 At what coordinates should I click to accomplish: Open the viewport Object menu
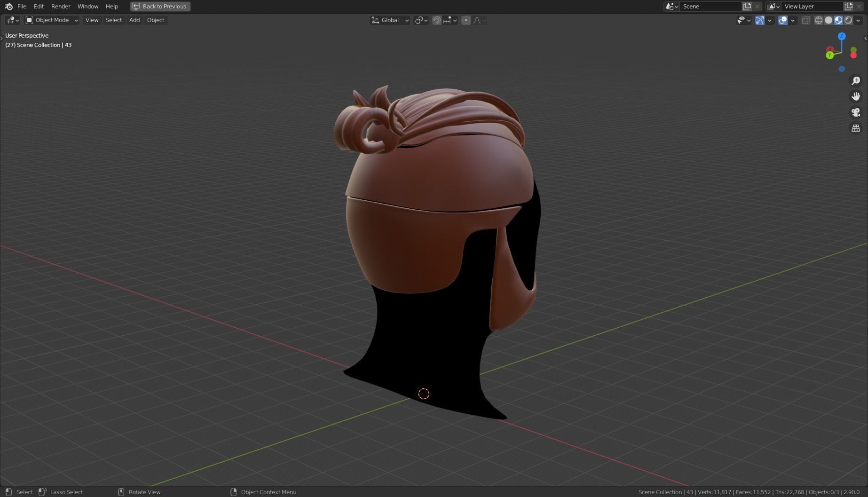pos(156,20)
